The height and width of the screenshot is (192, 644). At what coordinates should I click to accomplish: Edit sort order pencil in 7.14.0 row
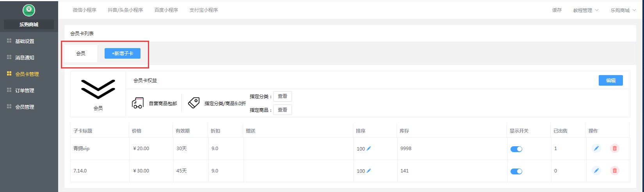pyautogui.click(x=369, y=171)
